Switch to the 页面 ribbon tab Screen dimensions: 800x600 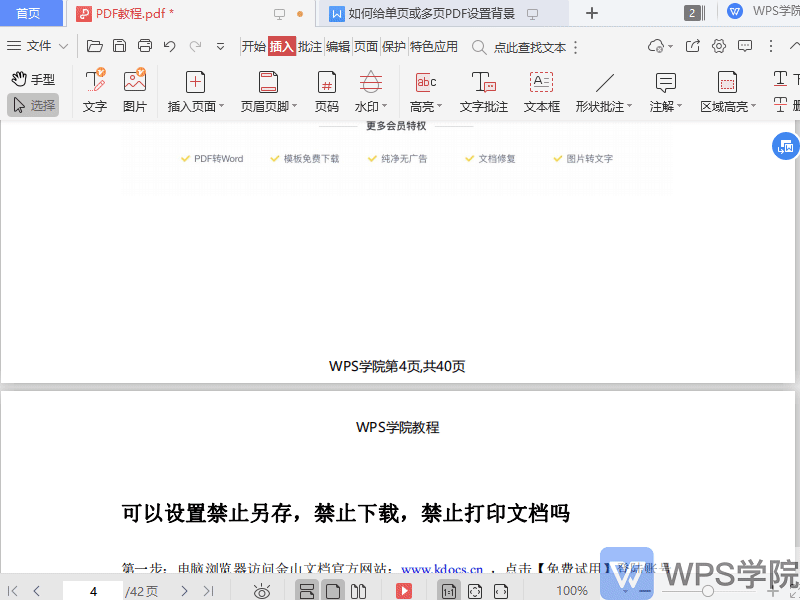click(366, 46)
